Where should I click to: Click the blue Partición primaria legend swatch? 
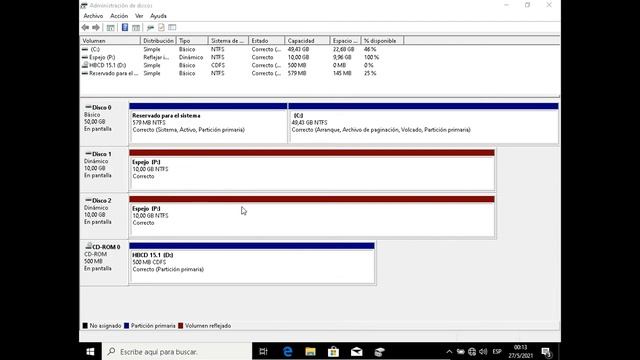[x=127, y=326]
